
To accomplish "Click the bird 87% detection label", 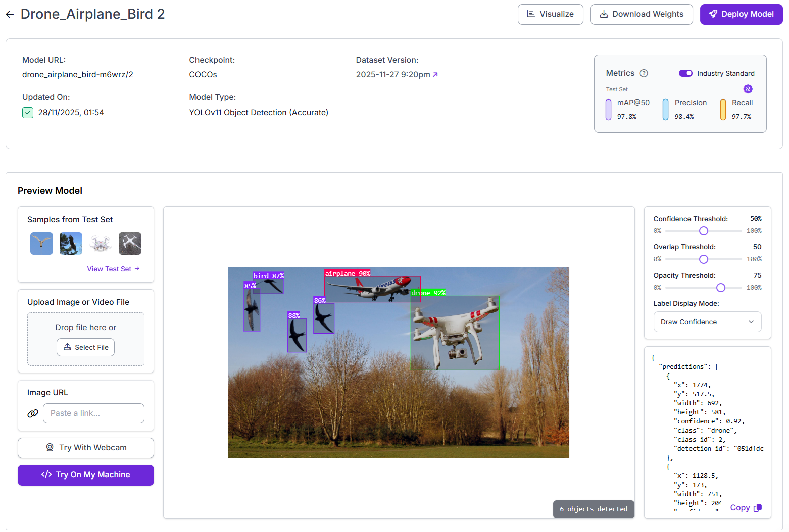I will 268,276.
